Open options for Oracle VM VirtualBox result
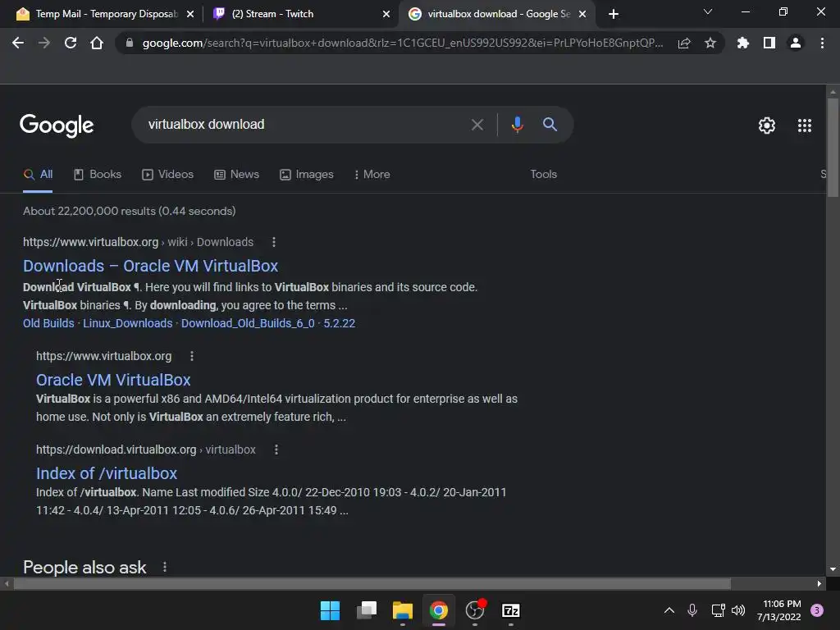 pyautogui.click(x=192, y=356)
